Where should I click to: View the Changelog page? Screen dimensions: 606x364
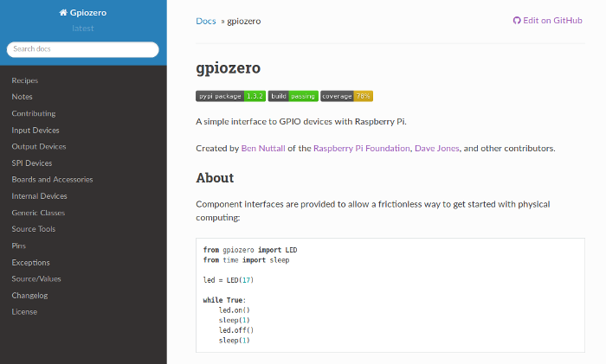pyautogui.click(x=29, y=296)
